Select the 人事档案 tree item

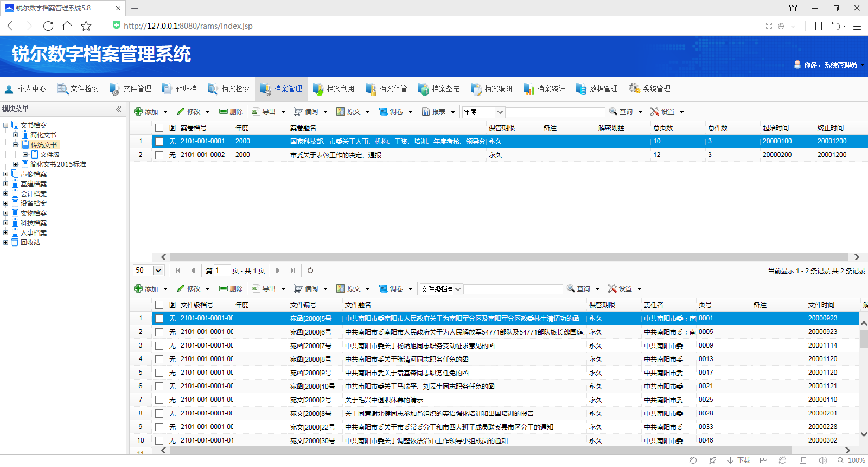(x=34, y=233)
